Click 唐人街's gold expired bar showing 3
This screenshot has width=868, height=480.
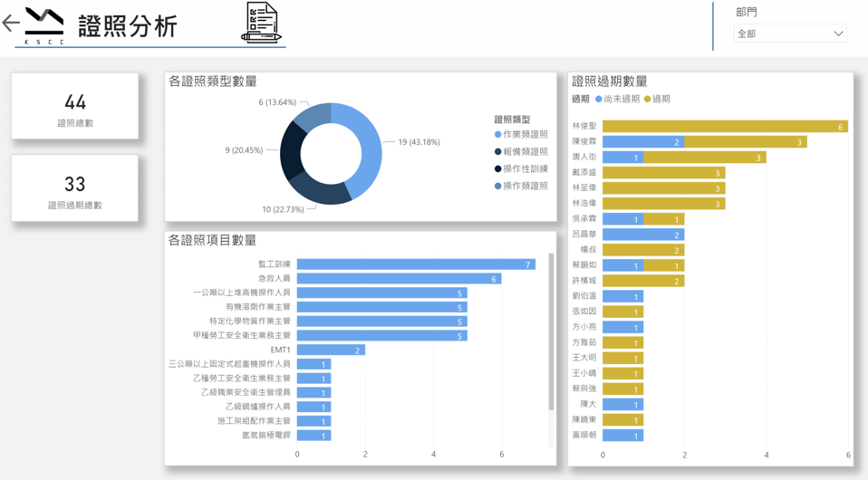click(x=705, y=158)
